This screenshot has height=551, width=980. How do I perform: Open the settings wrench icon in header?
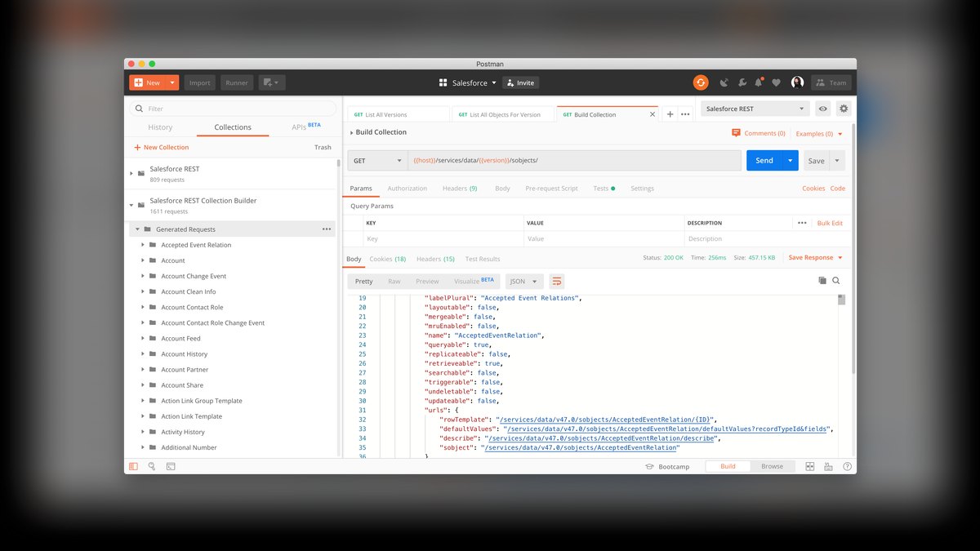[x=742, y=82]
